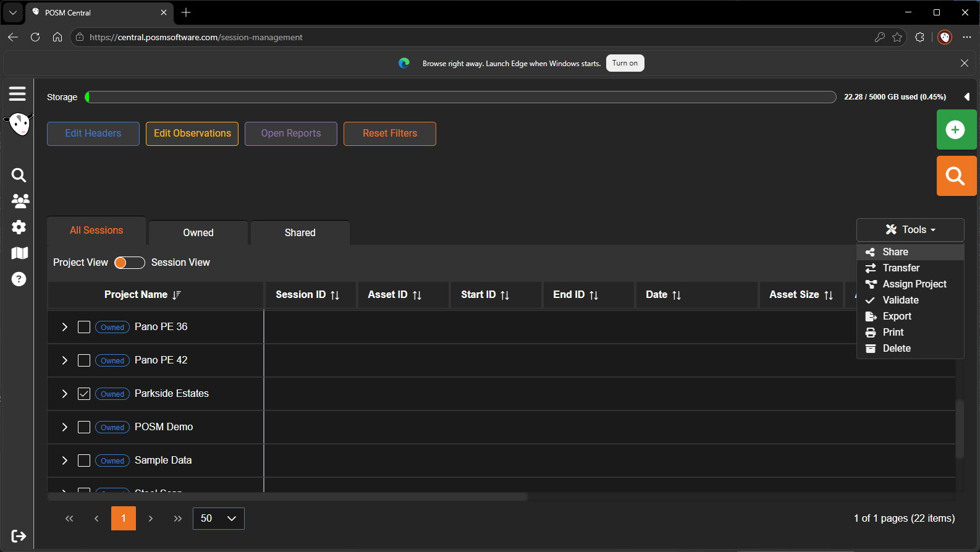Viewport: 980px width, 552px height.
Task: Open the 50 items per page dropdown
Action: point(219,519)
